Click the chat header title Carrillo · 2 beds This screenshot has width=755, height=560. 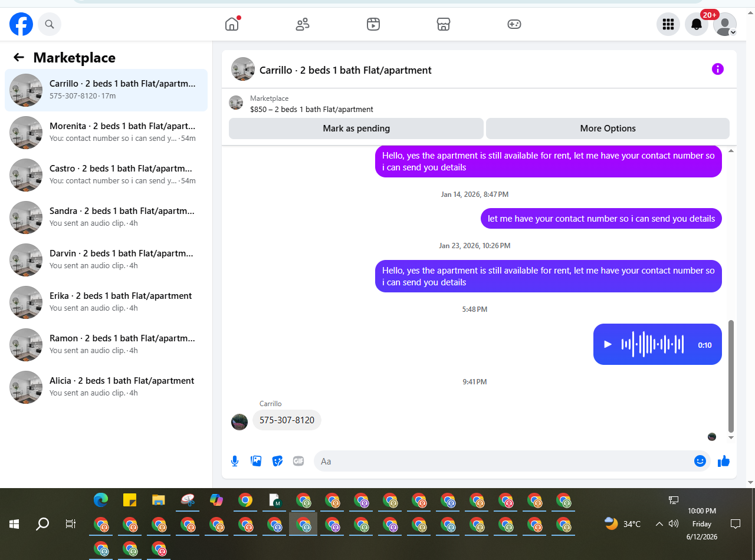[x=346, y=70]
